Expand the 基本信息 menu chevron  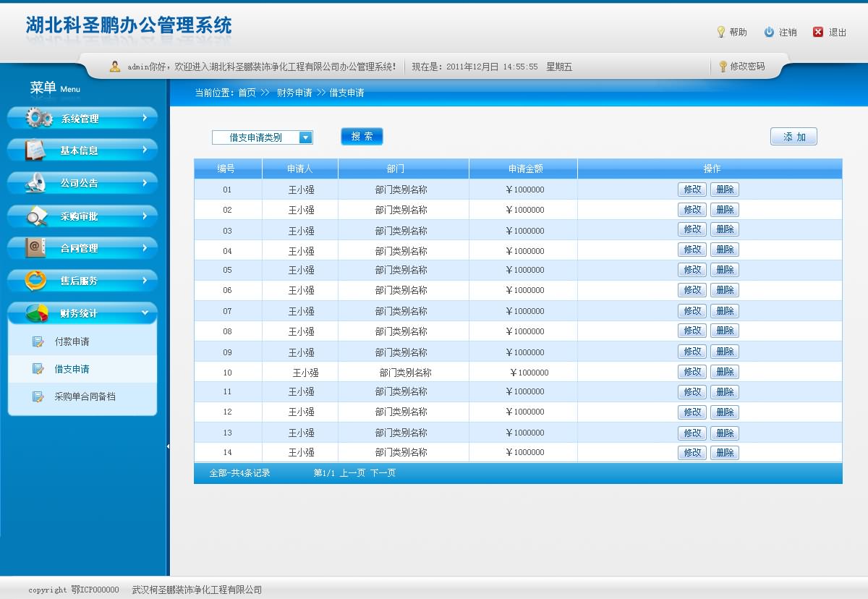(x=145, y=149)
